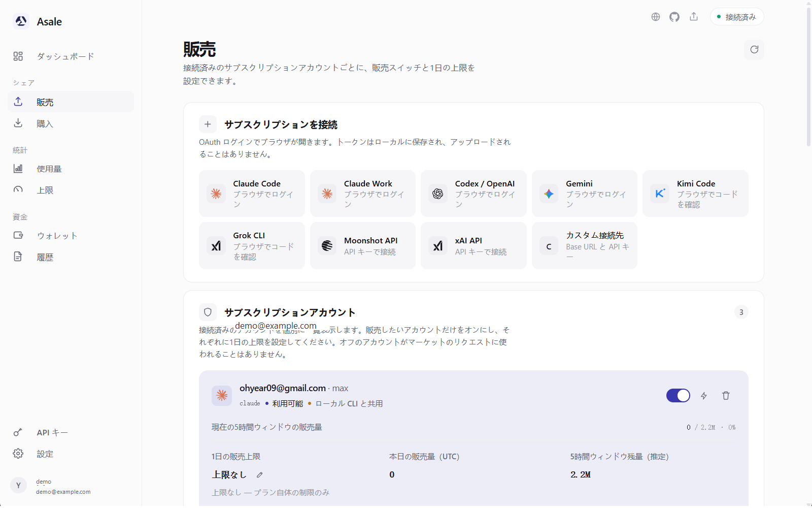This screenshot has width=812, height=508.
Task: Click the 接続済み status badge
Action: click(x=737, y=17)
